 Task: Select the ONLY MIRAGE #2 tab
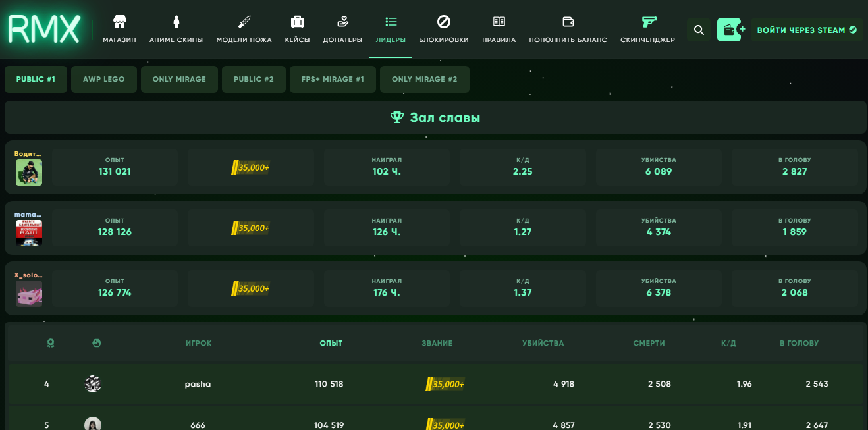424,79
